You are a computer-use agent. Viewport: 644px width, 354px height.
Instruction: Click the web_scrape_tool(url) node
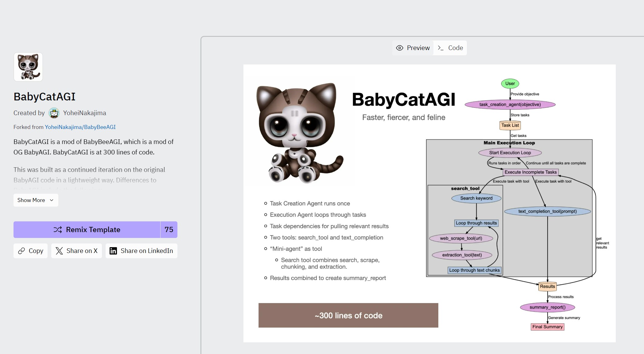pos(461,238)
